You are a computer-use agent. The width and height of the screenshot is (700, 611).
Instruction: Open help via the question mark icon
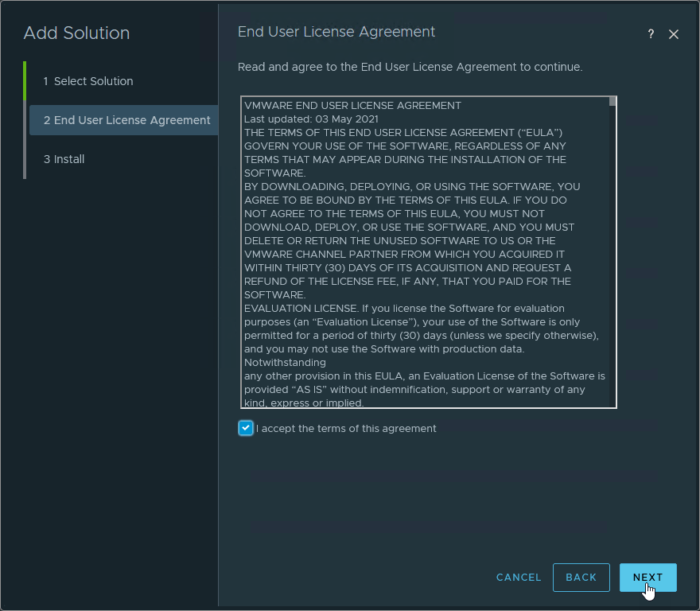651,34
